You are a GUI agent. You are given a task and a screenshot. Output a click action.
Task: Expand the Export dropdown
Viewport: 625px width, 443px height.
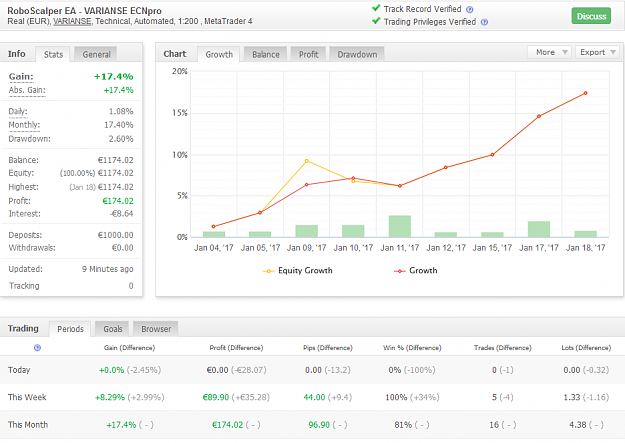(x=597, y=52)
